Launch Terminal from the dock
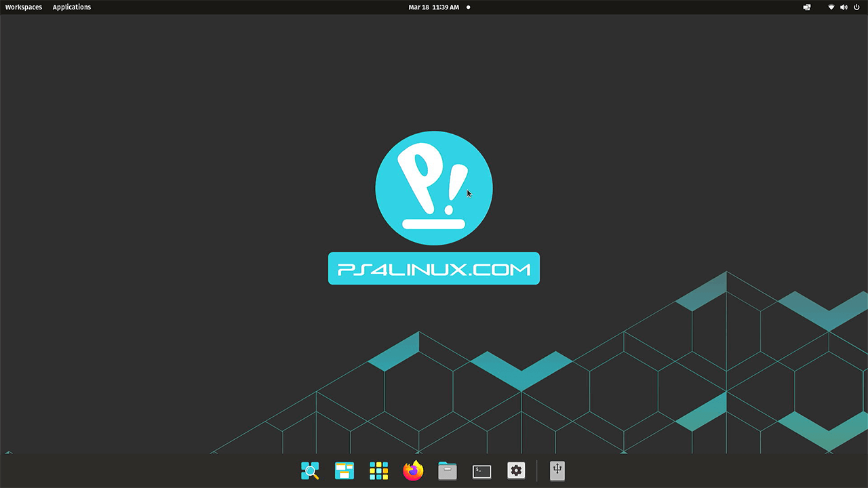The height and width of the screenshot is (488, 868). click(482, 470)
